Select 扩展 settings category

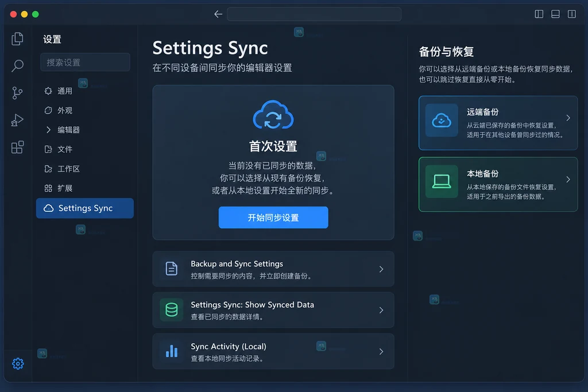(64, 188)
